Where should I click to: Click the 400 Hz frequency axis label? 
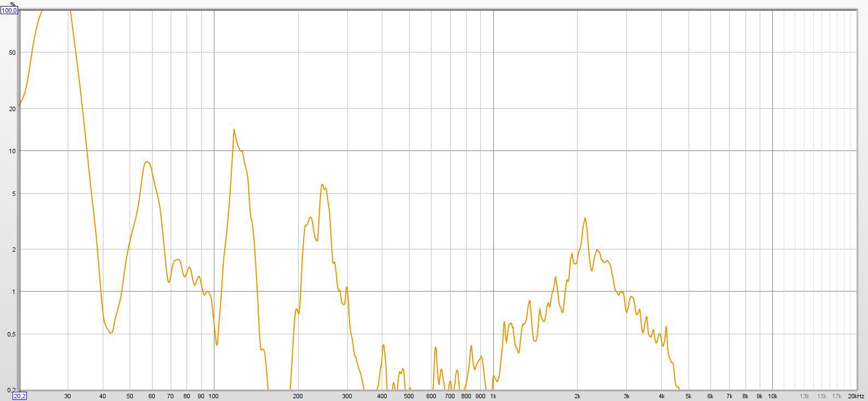[x=382, y=396]
